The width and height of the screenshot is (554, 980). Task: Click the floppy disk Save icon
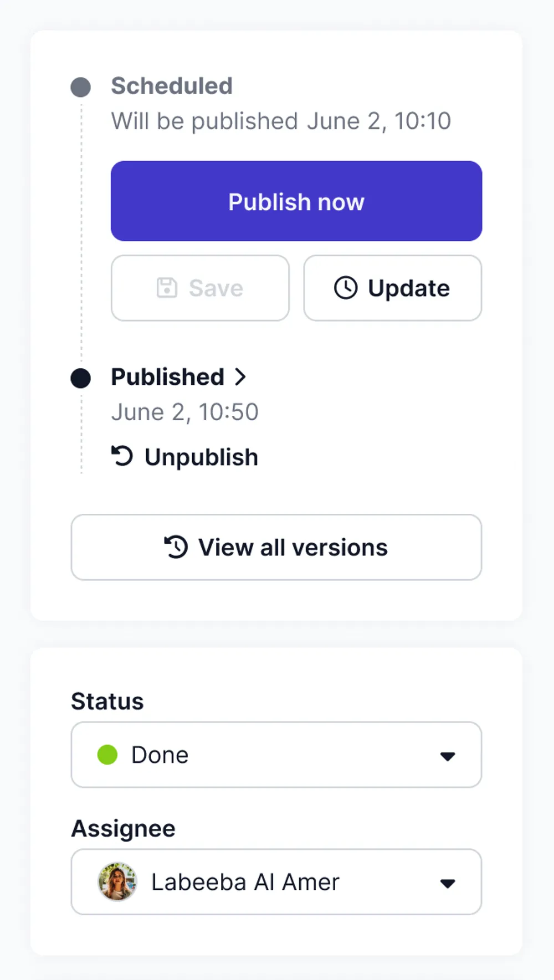tap(167, 288)
